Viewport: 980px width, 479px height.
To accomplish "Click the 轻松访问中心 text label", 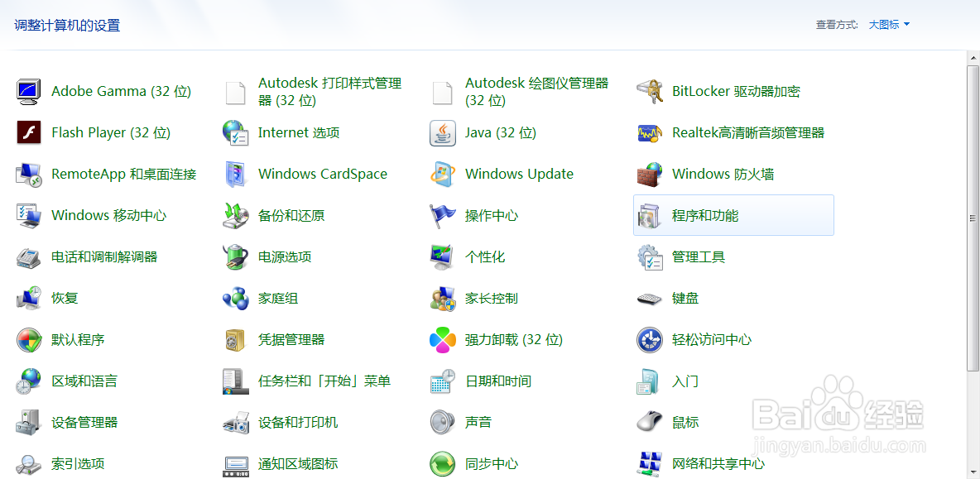I will click(x=712, y=340).
